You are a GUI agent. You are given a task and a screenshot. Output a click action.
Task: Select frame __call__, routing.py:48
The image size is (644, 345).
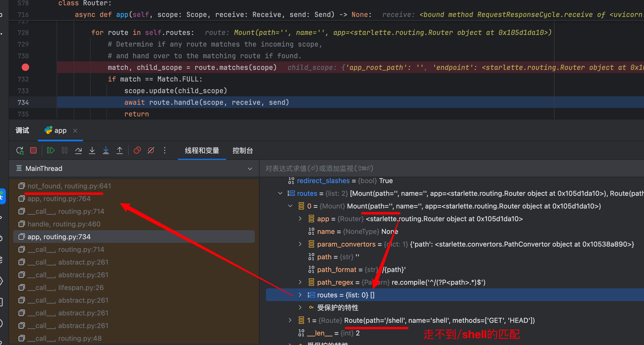[x=134, y=338]
